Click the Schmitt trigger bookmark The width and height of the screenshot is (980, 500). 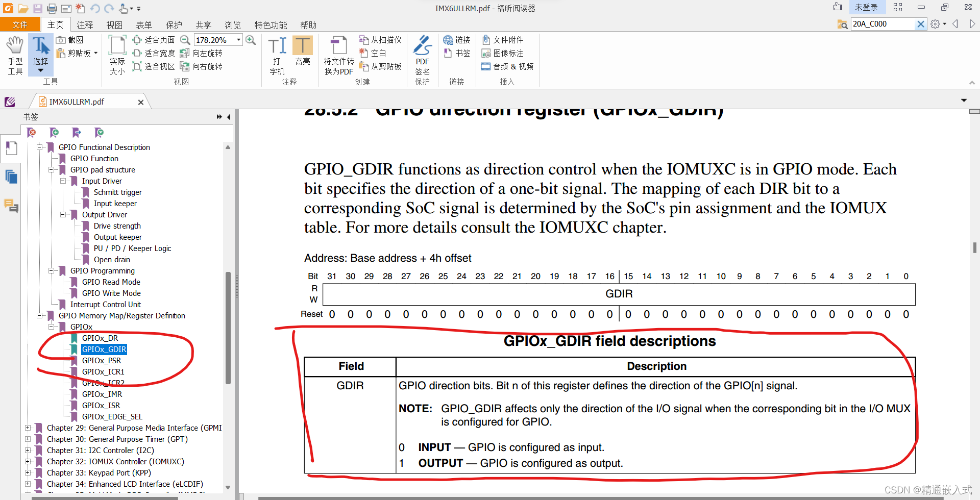118,192
